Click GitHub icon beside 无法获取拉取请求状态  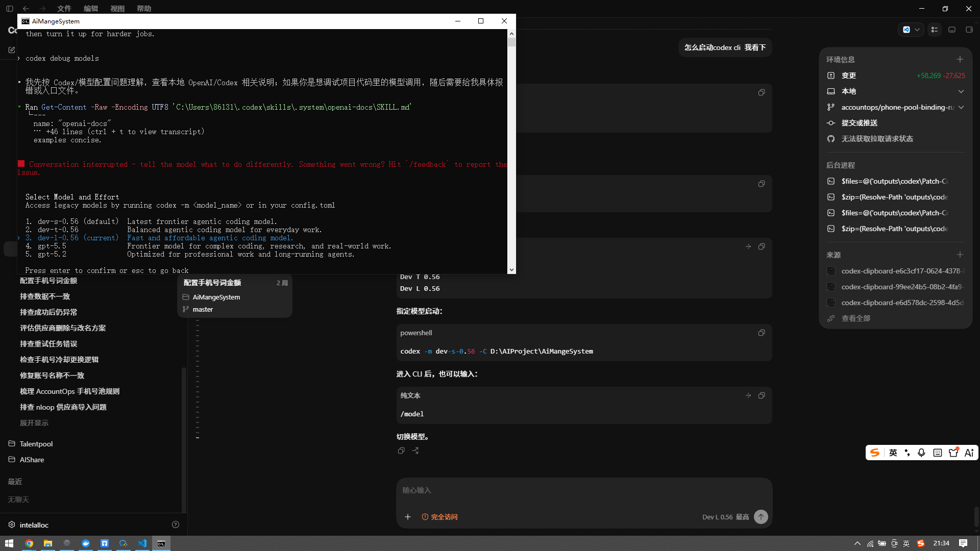pos(831,139)
